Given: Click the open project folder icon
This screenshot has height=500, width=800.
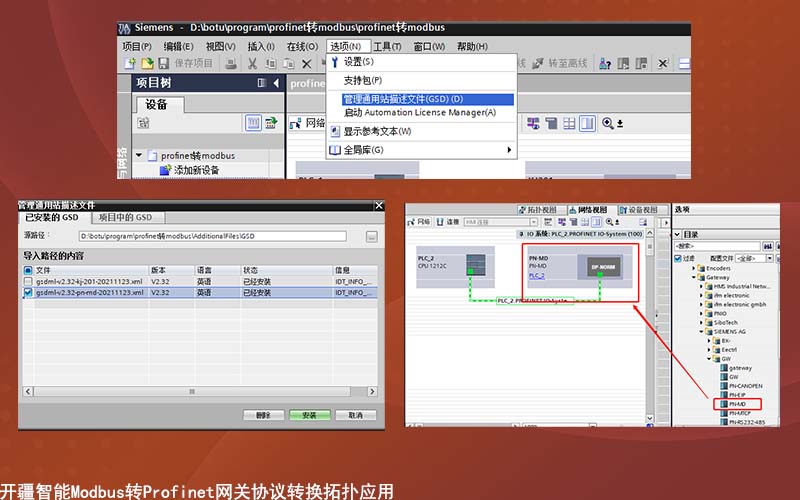Looking at the screenshot, I should [147, 63].
